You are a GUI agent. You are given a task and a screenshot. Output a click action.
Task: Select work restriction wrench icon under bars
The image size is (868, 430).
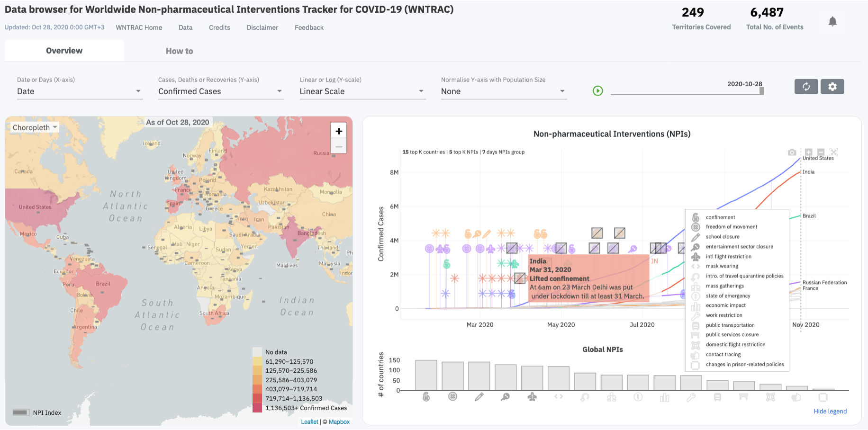[691, 397]
